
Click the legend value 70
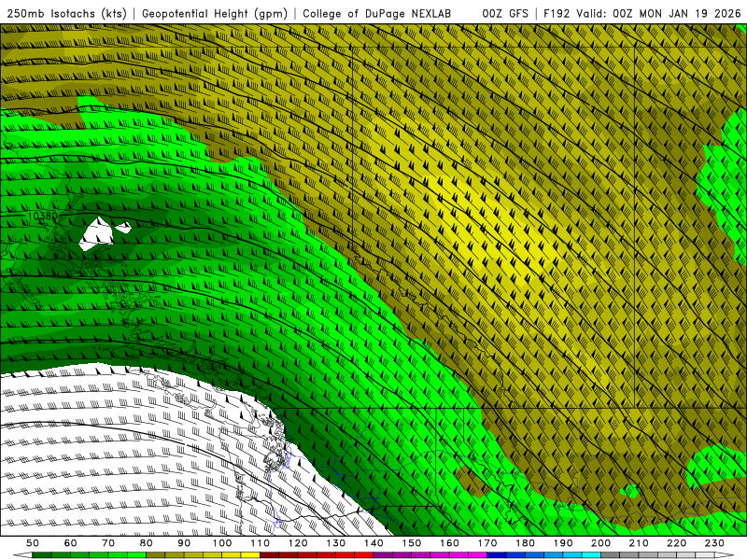[108, 543]
